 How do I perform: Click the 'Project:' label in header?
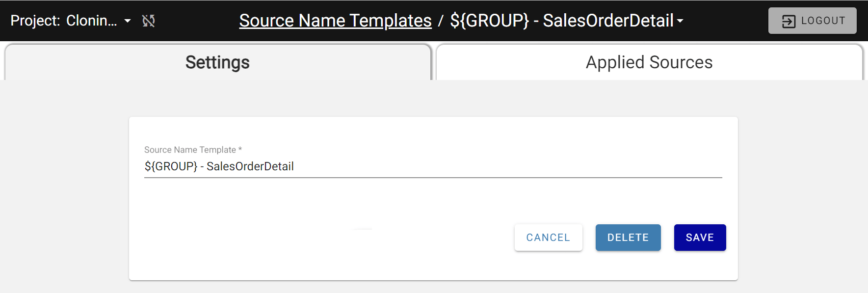35,21
